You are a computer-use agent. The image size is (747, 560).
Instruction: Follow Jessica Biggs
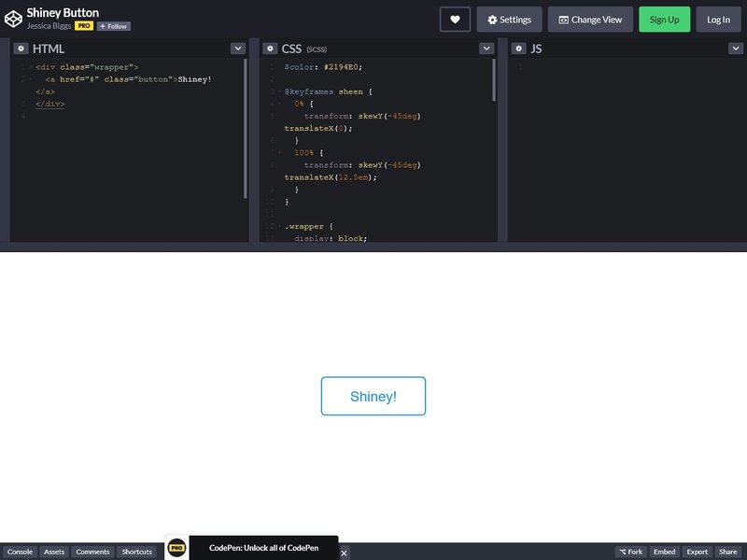114,26
